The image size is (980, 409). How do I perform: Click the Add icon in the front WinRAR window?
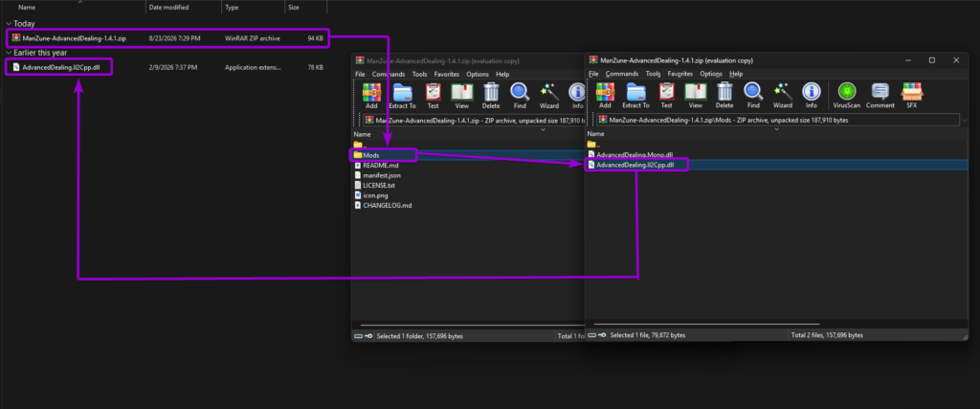coord(605,92)
